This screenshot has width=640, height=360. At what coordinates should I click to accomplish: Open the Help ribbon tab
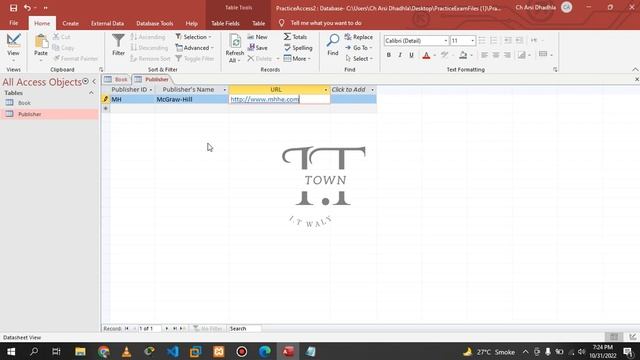pos(191,23)
